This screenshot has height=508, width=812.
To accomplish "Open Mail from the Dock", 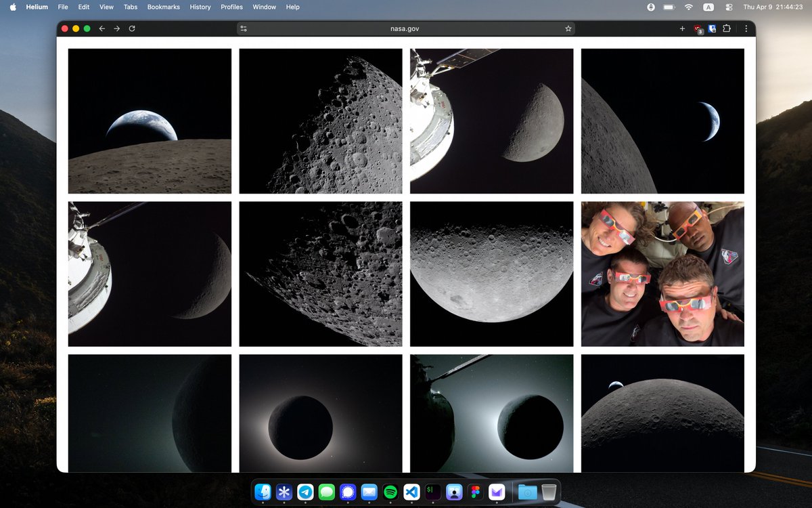I will coord(369,492).
